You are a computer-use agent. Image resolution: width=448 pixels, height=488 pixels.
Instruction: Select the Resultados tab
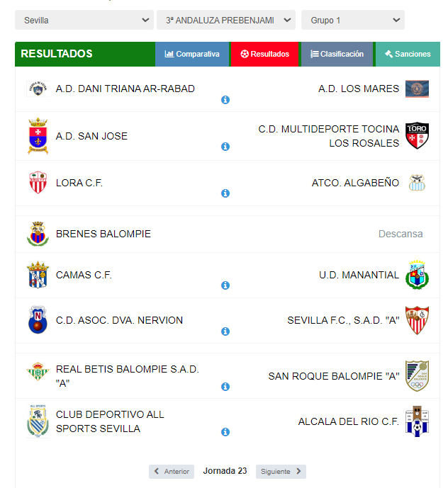(265, 54)
